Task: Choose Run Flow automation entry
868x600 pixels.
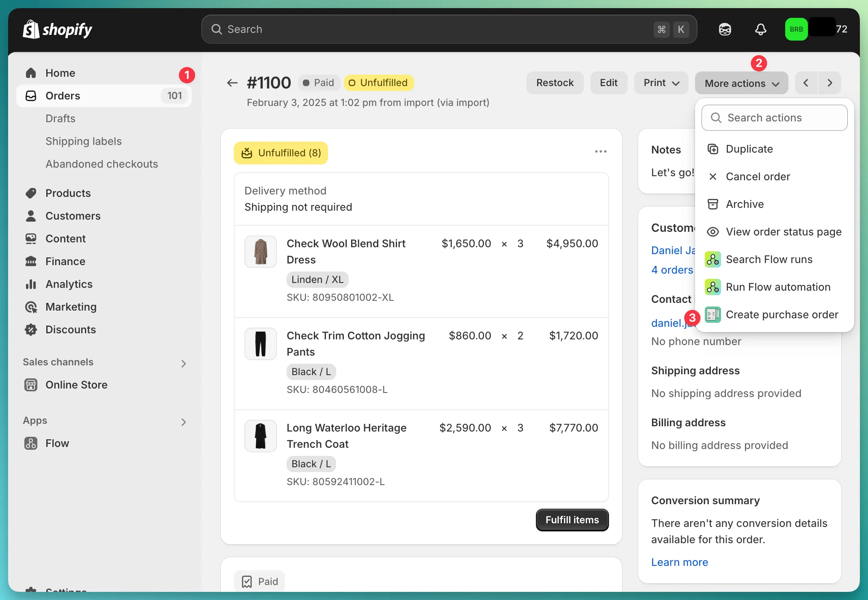Action: pyautogui.click(x=774, y=287)
